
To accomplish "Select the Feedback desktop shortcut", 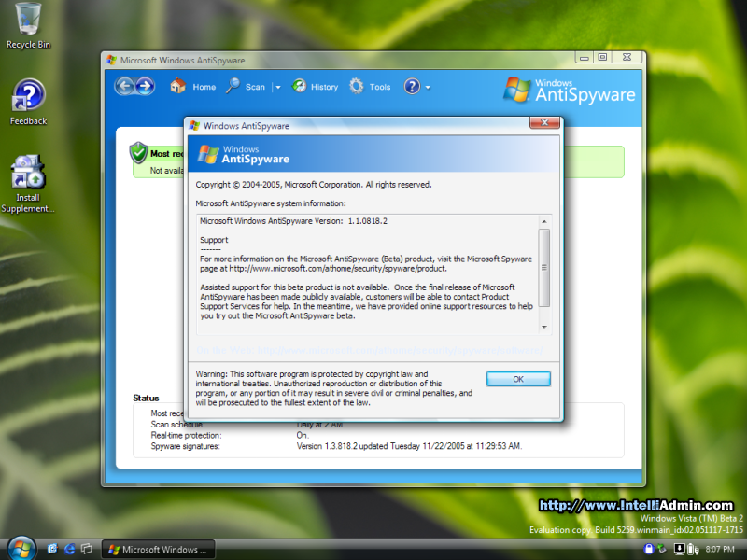I will pos(28,102).
